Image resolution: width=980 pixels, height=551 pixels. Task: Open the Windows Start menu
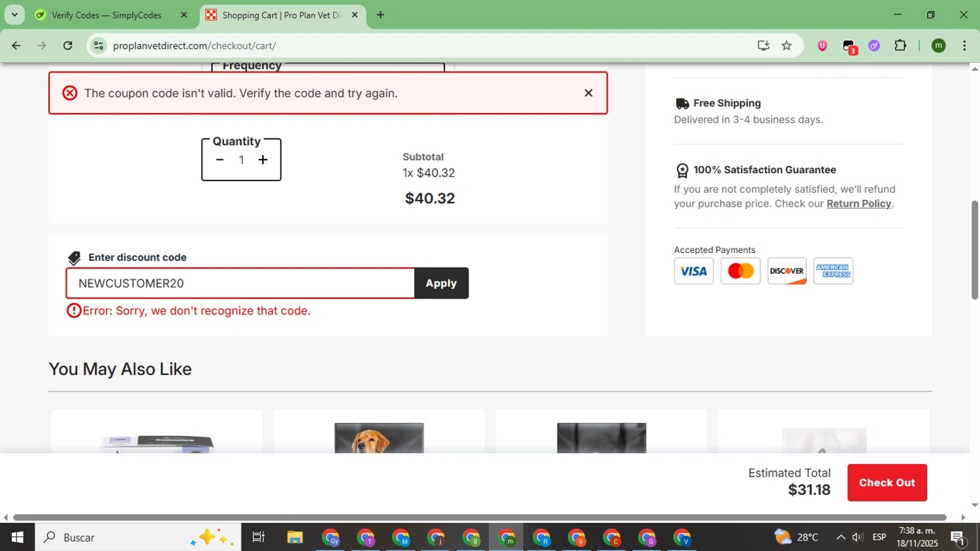17,537
